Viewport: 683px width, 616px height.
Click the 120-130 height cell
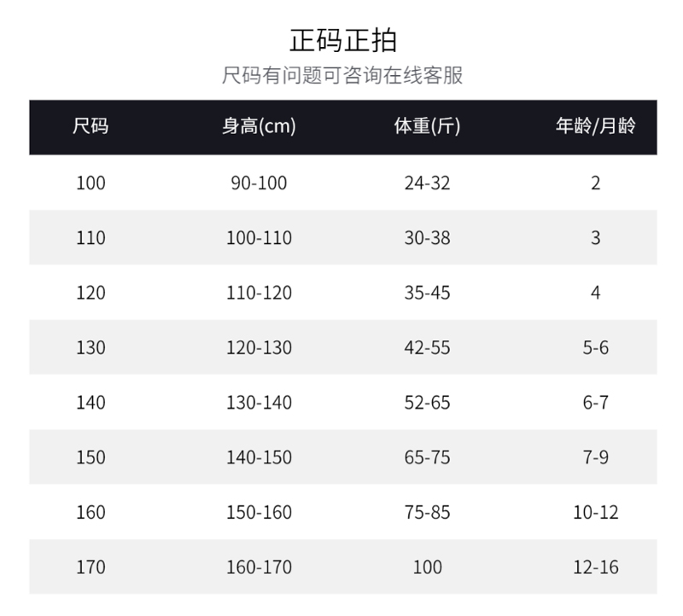point(259,347)
